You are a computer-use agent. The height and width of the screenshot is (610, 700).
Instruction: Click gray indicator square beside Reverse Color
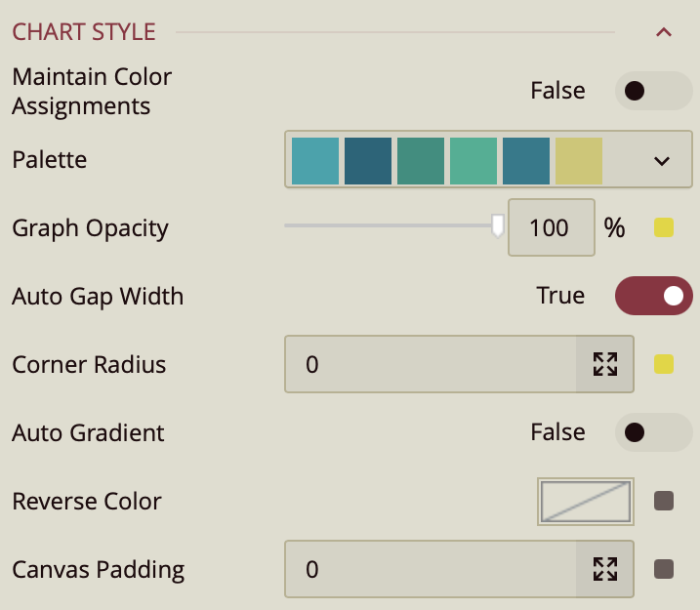[664, 502]
